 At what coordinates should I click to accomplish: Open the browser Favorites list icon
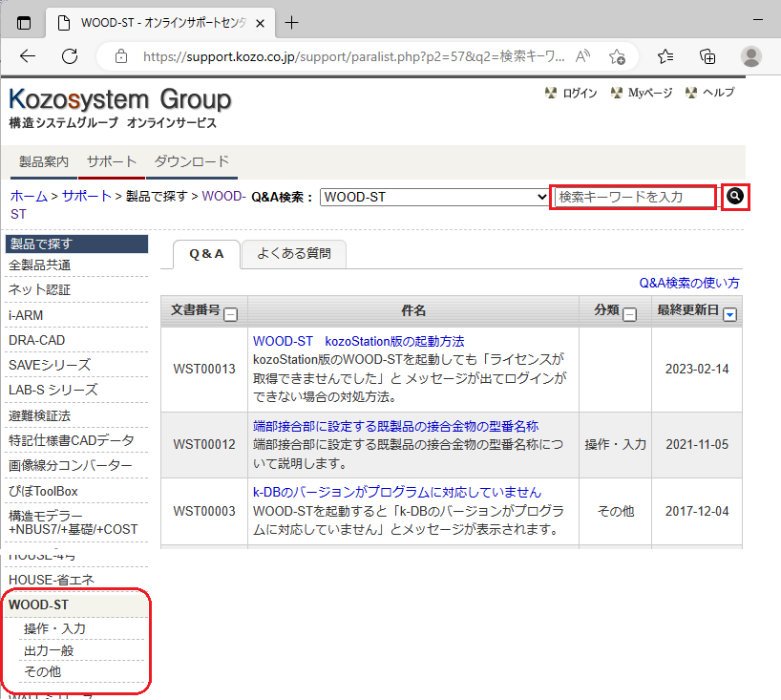pyautogui.click(x=665, y=55)
